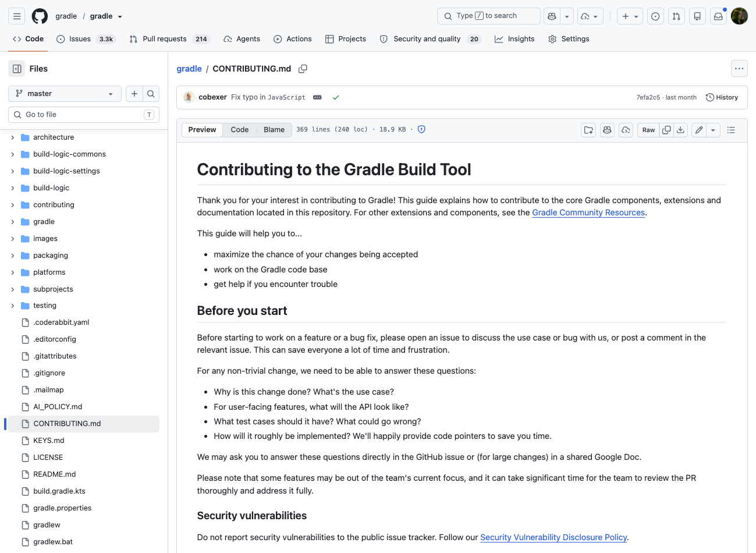The image size is (756, 553).
Task: View the commit status check mark
Action: tap(336, 97)
